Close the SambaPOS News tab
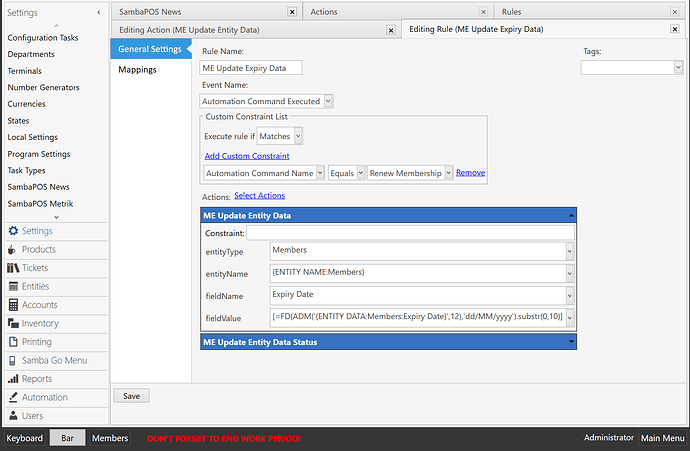The width and height of the screenshot is (690, 451). click(x=292, y=12)
